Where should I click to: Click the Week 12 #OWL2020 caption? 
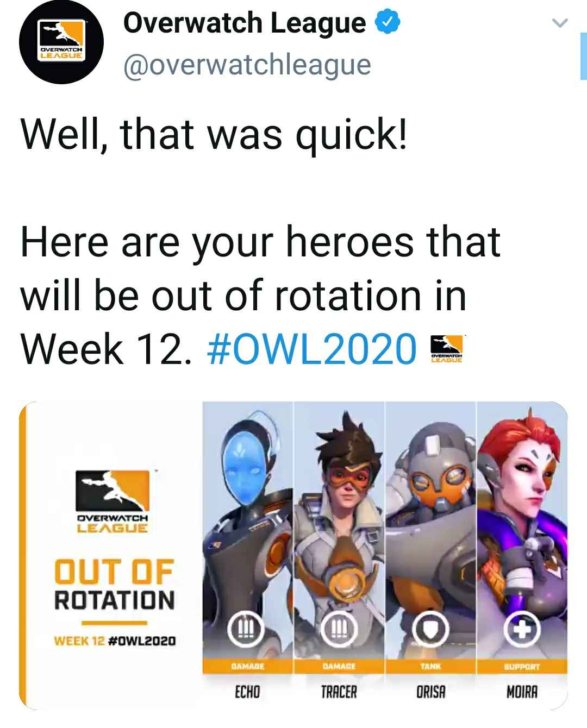point(115,641)
